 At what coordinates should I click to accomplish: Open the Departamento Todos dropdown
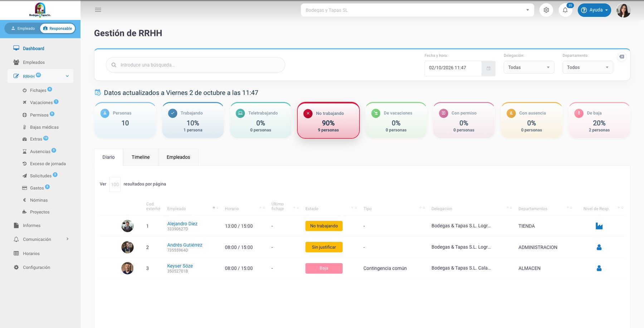coord(587,68)
